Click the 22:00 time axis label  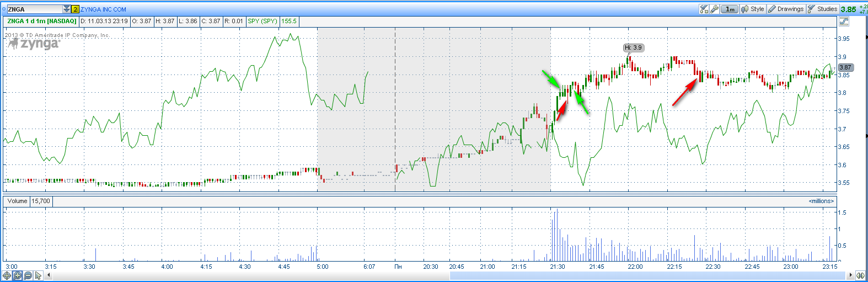pos(635,267)
